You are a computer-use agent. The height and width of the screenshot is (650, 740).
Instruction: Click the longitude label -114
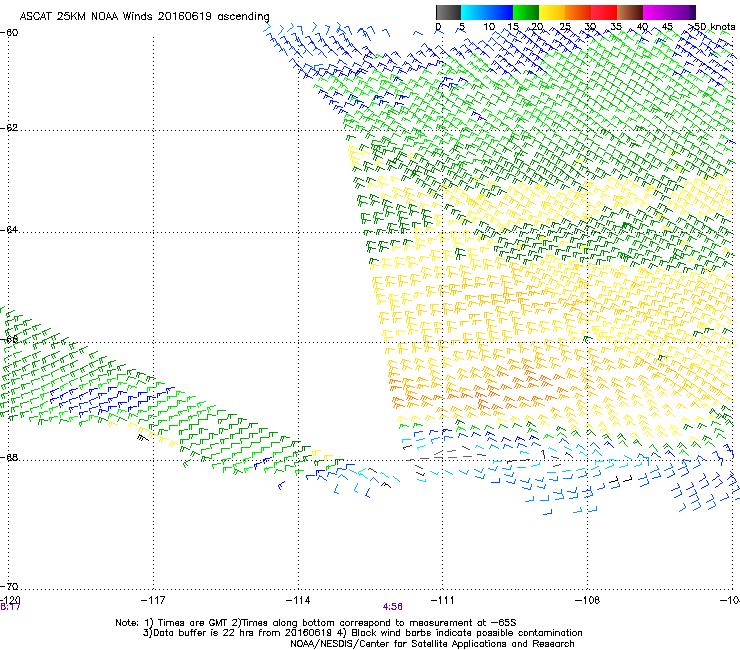coord(298,600)
